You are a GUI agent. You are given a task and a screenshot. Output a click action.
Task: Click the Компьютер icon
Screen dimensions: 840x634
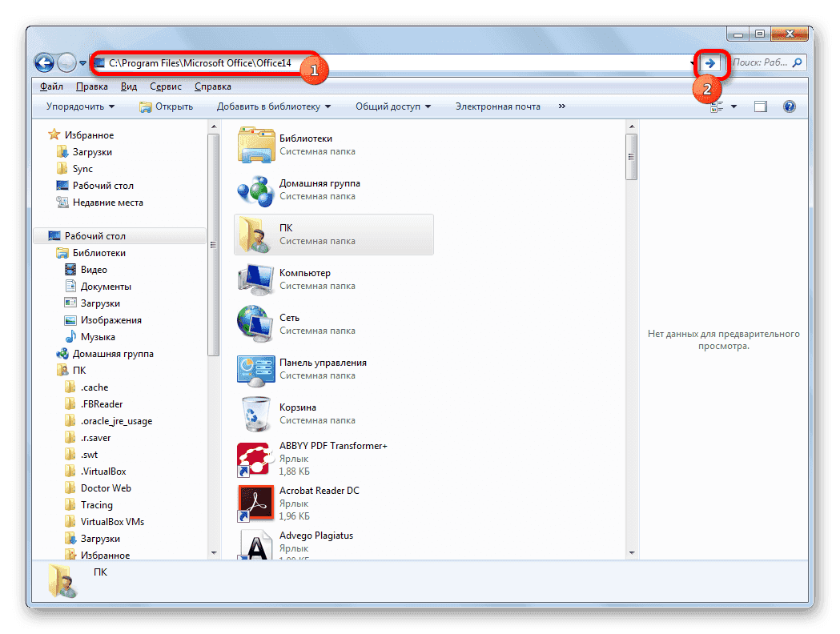[x=256, y=279]
